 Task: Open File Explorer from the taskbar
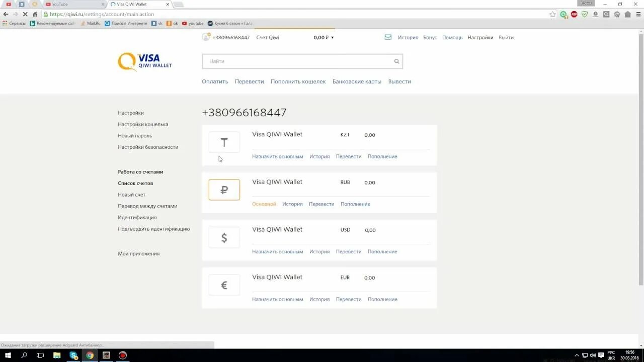pyautogui.click(x=57, y=355)
